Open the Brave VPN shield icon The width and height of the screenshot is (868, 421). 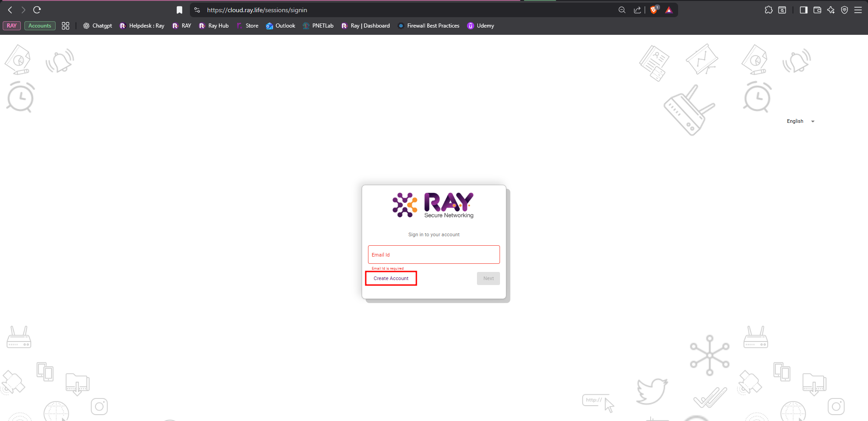[x=844, y=10]
